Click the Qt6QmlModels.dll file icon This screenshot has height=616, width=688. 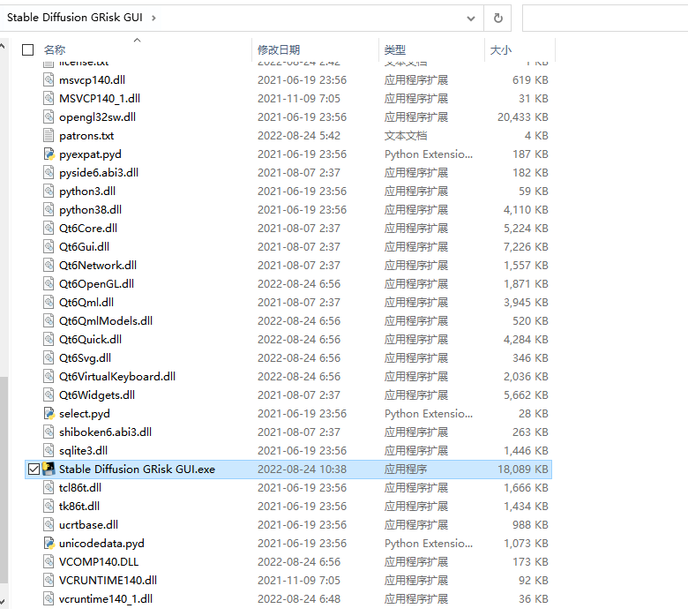(x=49, y=320)
